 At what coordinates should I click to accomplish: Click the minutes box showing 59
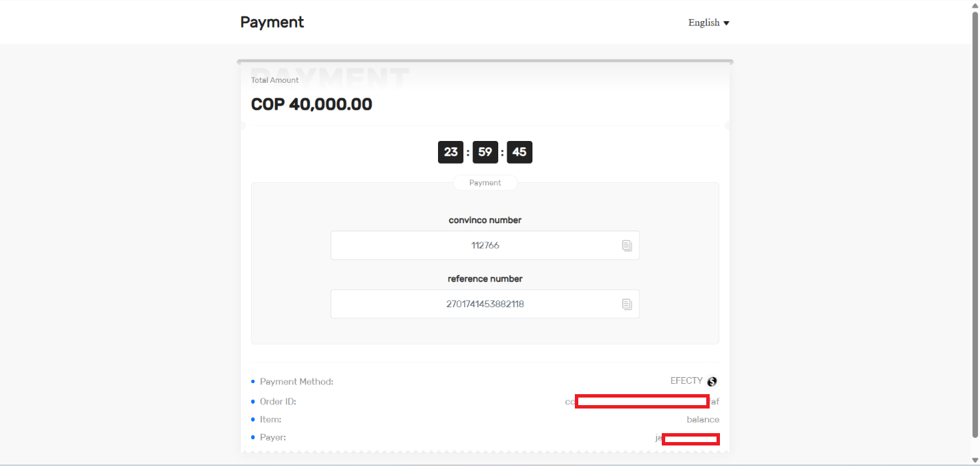[485, 152]
